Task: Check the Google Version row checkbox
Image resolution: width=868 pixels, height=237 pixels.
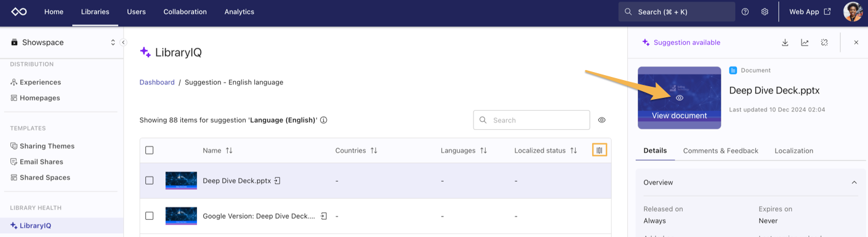Action: [x=149, y=216]
